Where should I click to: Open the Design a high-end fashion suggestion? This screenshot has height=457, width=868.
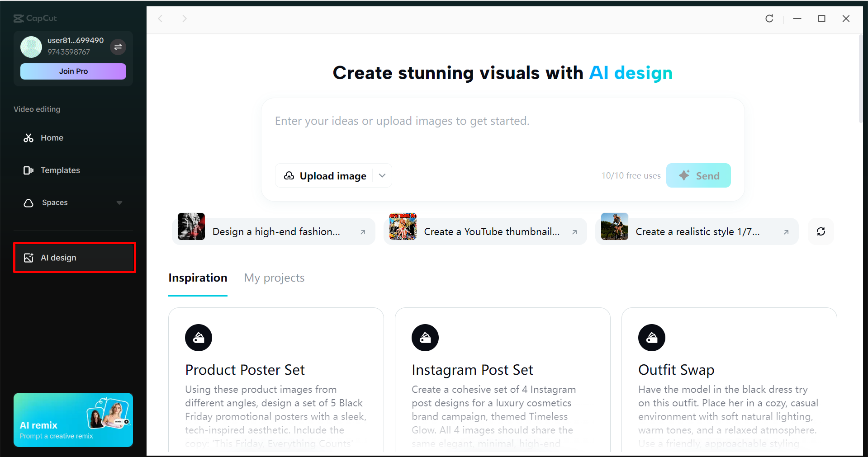[273, 231]
